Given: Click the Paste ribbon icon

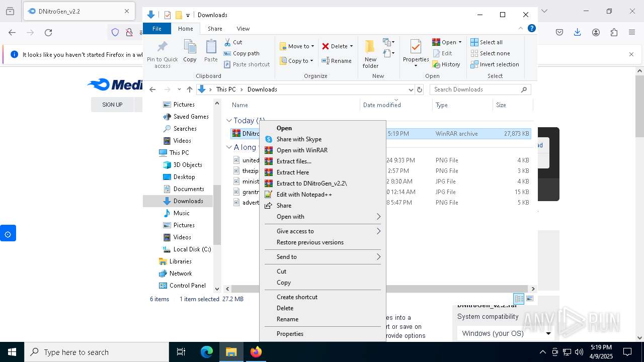Looking at the screenshot, I should click(x=211, y=51).
